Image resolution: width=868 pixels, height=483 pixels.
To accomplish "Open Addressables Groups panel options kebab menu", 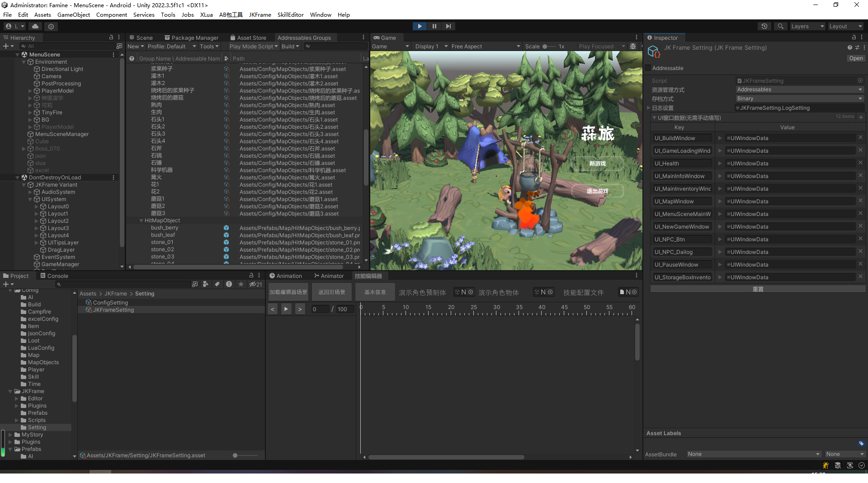I will [363, 38].
